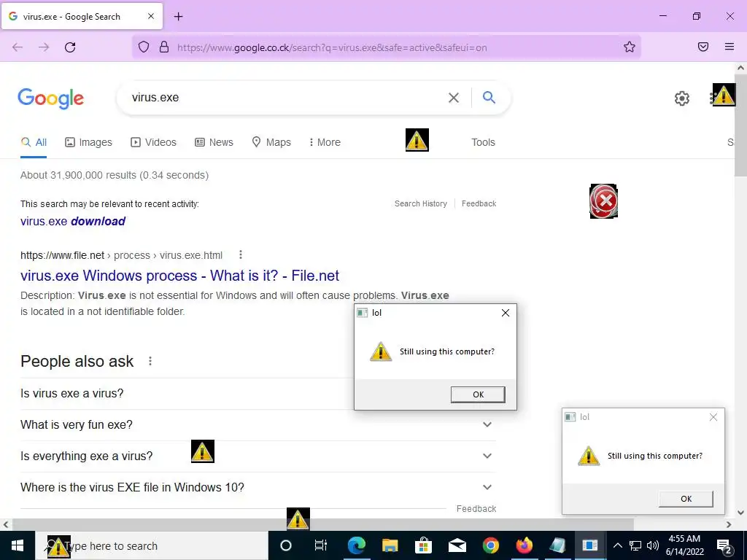Close the virus.exe Google Search tab
Viewport: 747px width, 560px height.
pos(151,16)
